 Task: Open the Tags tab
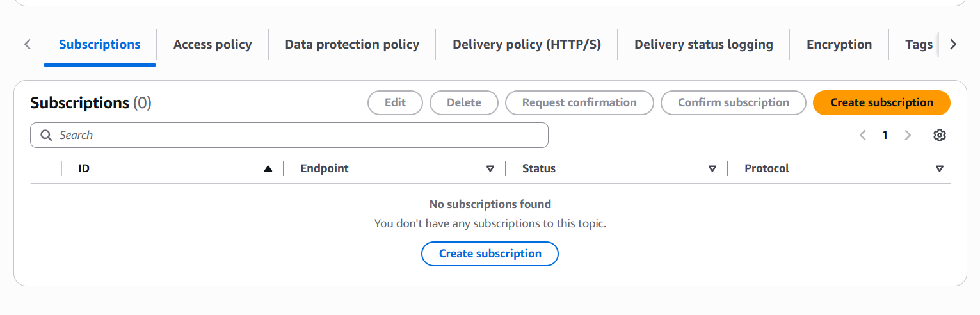point(919,45)
